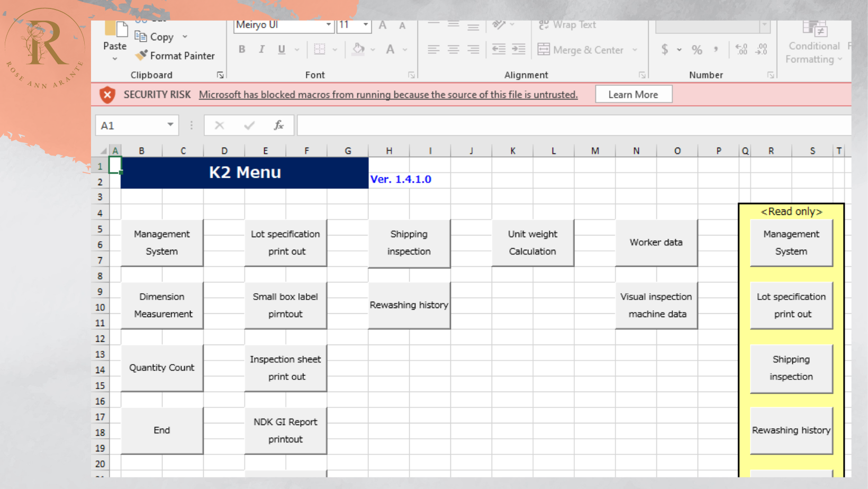Toggle Italic formatting
The width and height of the screenshot is (868, 489).
tap(261, 50)
